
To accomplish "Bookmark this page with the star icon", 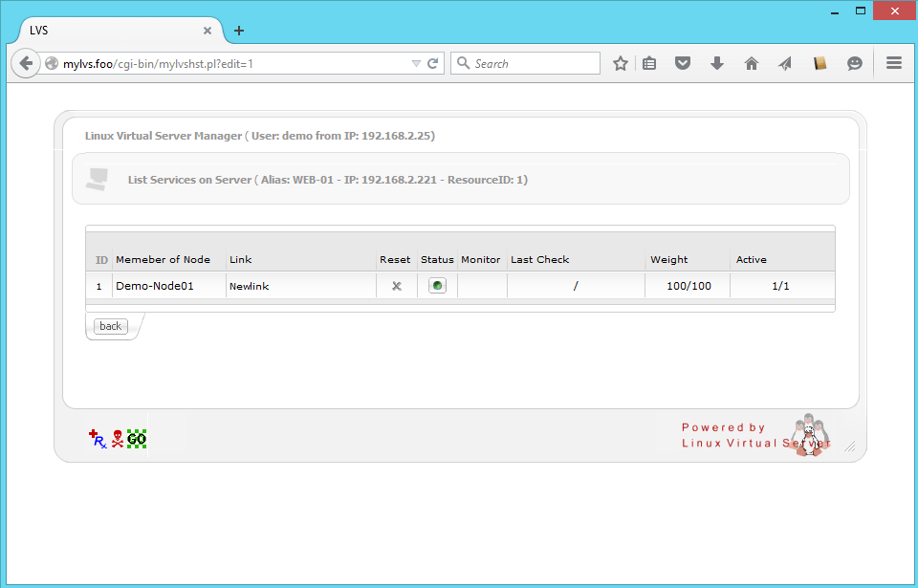I will point(621,63).
